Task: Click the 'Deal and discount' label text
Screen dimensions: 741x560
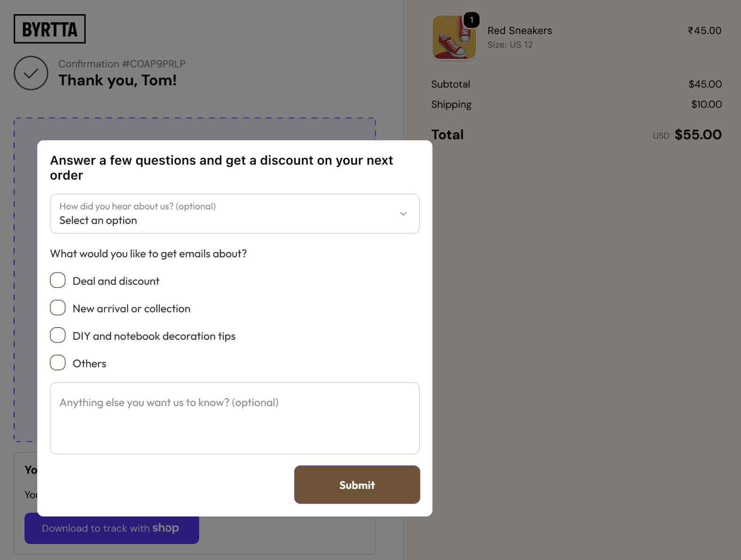Action: pos(116,281)
